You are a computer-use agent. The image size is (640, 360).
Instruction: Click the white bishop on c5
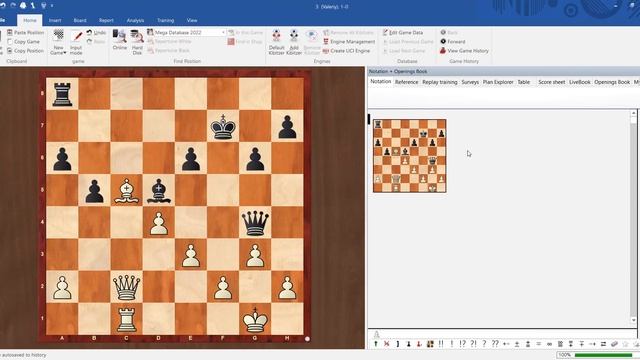127,190
